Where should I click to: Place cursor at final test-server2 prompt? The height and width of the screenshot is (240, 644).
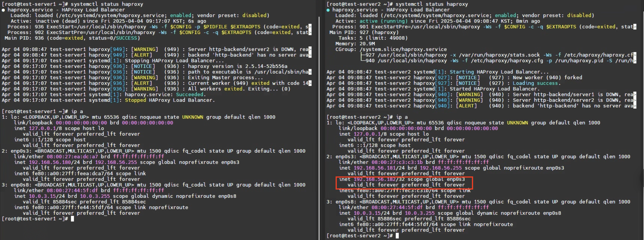[397, 236]
